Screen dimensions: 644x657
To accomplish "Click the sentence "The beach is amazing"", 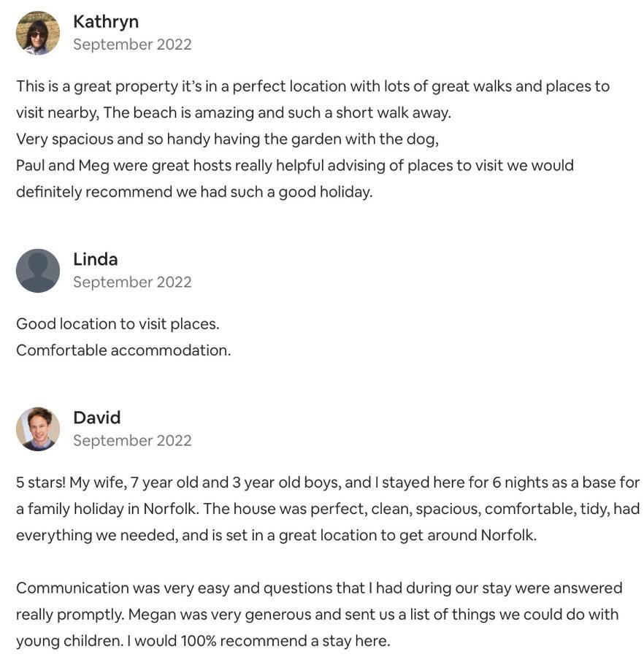I will 277,112.
